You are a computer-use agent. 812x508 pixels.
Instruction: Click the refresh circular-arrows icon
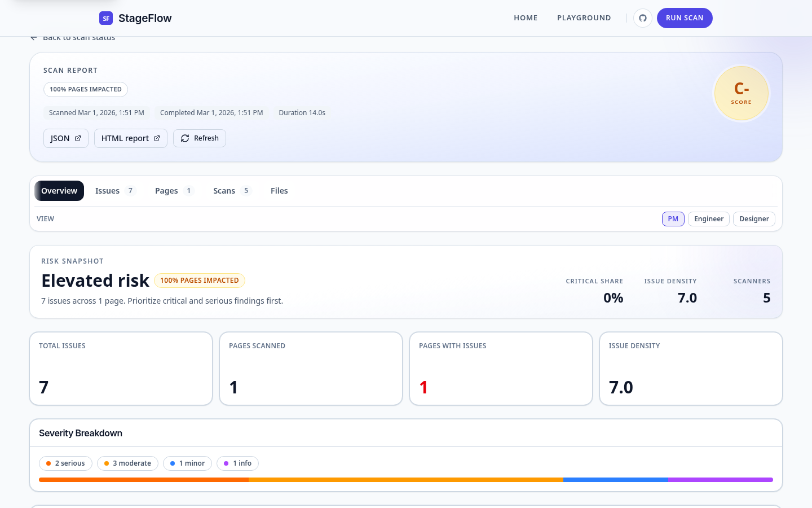click(184, 138)
